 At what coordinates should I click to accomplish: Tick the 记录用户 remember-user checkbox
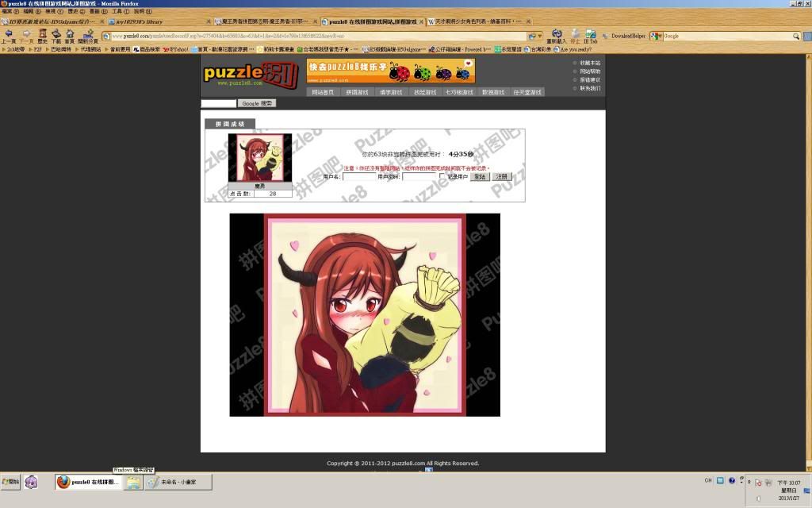(x=442, y=176)
